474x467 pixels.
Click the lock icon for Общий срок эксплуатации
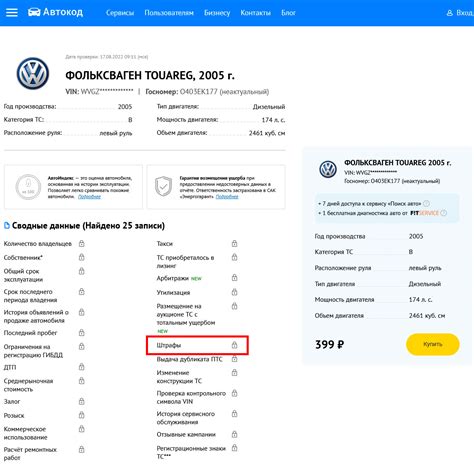coord(81,271)
